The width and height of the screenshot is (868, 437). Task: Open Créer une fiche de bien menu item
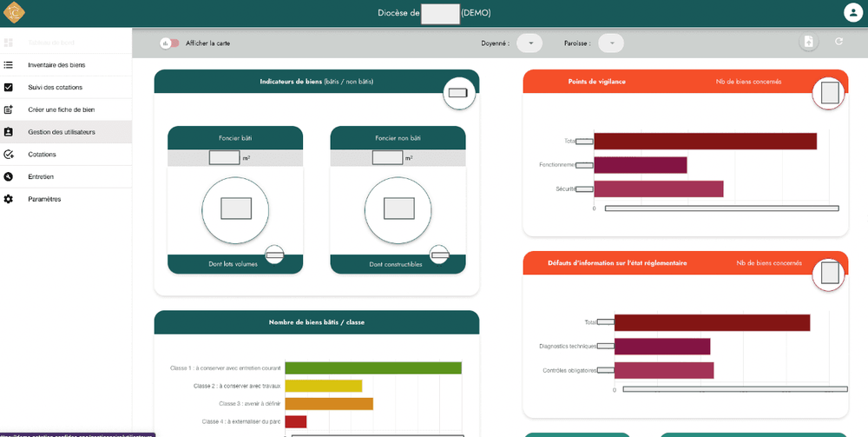[66, 109]
